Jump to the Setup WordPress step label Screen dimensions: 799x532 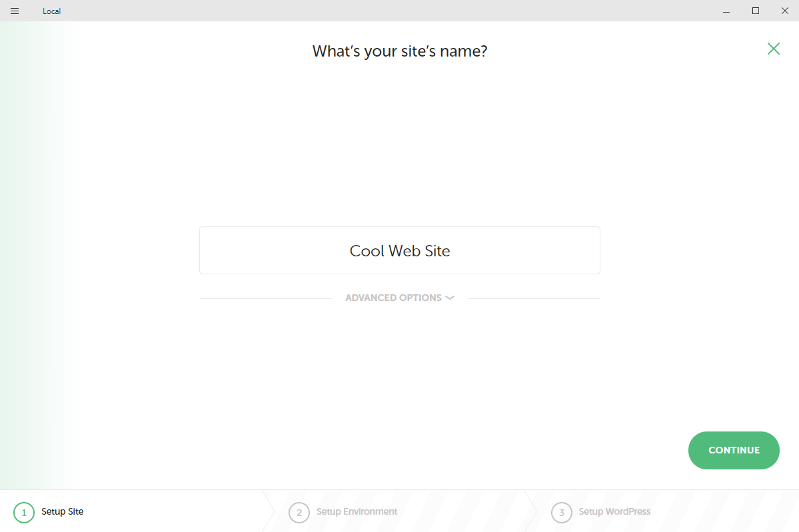coord(614,512)
